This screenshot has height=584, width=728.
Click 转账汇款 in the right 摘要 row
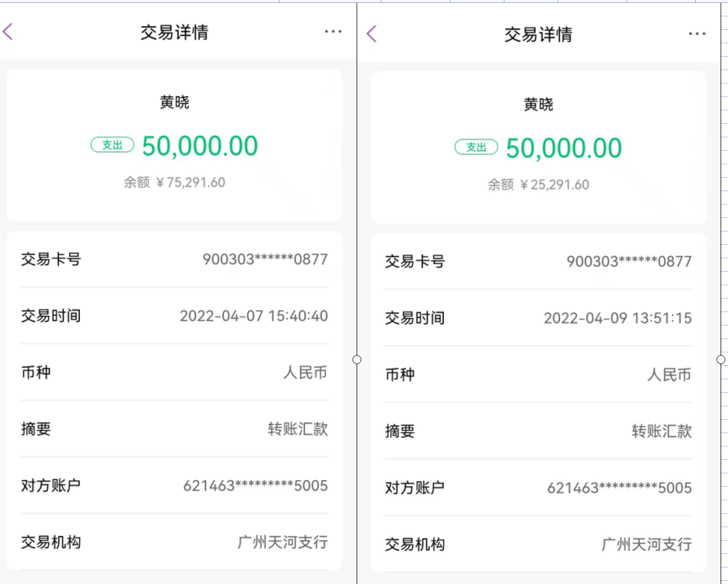[661, 431]
